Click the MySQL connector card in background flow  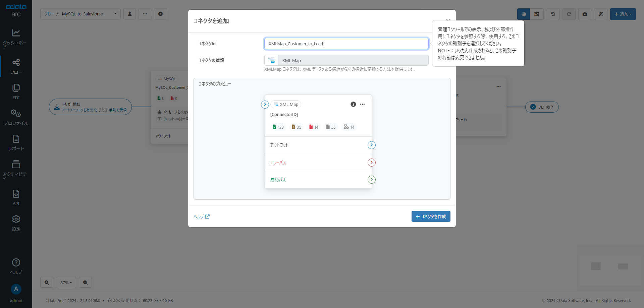(x=169, y=107)
